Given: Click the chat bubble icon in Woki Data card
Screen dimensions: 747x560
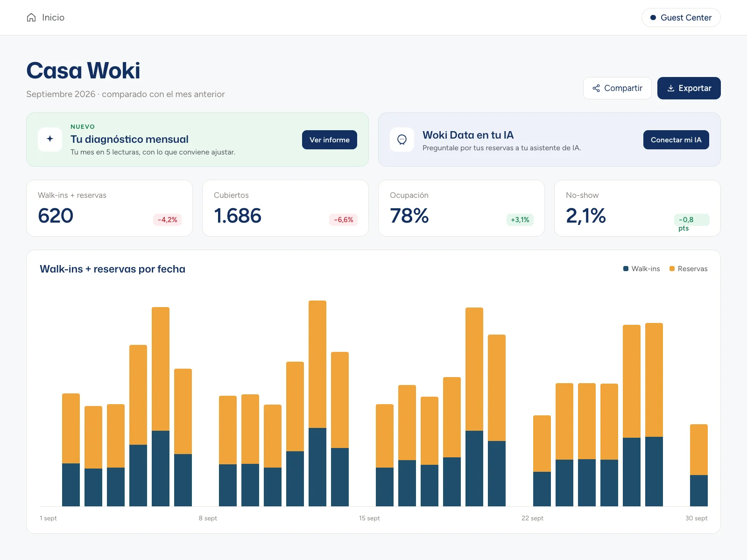Looking at the screenshot, I should pyautogui.click(x=402, y=140).
